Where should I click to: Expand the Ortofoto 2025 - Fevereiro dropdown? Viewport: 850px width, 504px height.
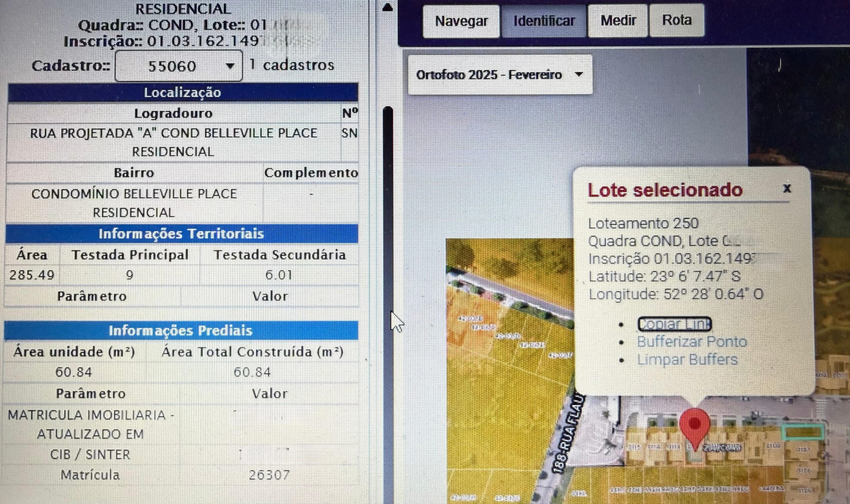click(x=500, y=75)
